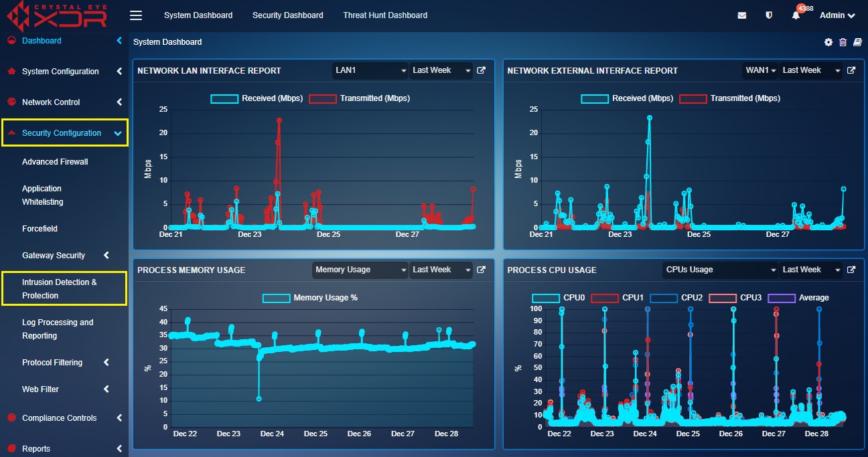This screenshot has width=868, height=457.
Task: Toggle CPU2 series legend swatch
Action: [x=664, y=298]
